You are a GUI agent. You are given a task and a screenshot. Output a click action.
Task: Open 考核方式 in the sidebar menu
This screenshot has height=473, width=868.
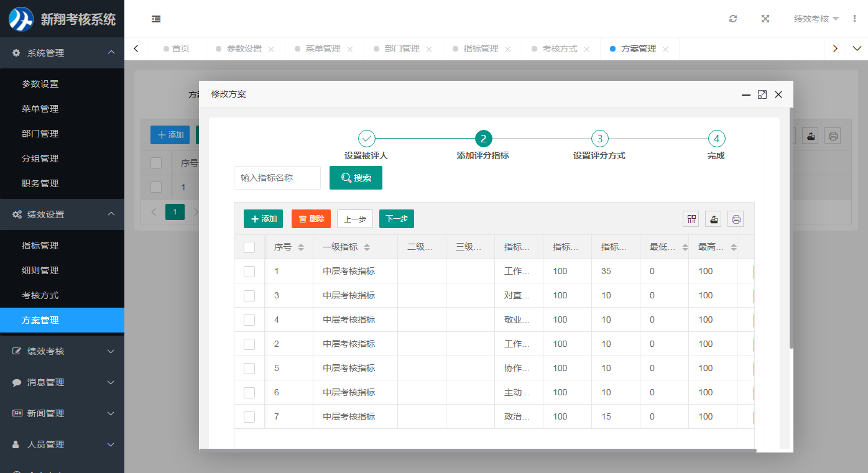(x=40, y=295)
